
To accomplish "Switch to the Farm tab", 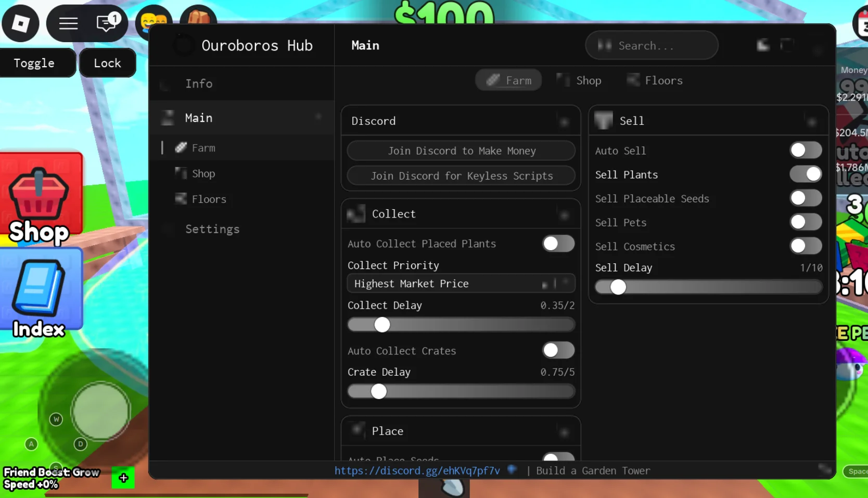I will click(x=508, y=80).
